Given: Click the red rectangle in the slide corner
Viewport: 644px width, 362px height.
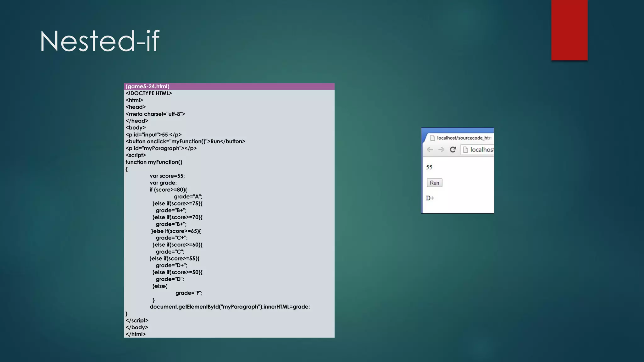Looking at the screenshot, I should tap(569, 30).
